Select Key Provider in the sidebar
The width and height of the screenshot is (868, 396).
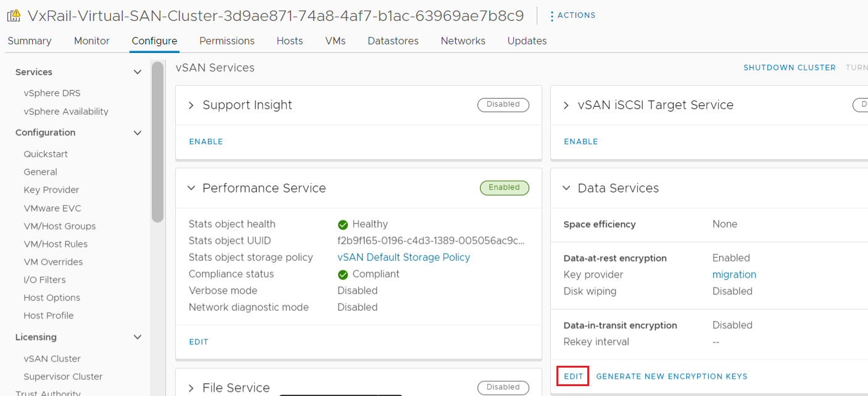[x=51, y=189]
